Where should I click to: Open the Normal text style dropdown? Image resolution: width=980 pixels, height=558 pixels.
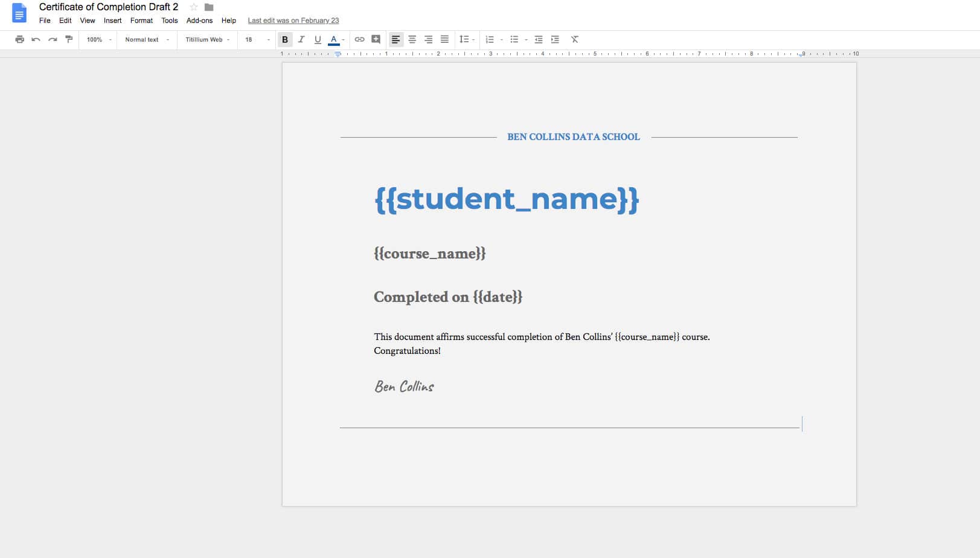coord(147,39)
